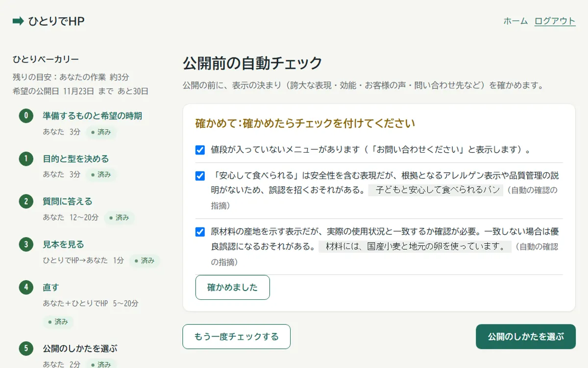Click the ひとりベーカリー site name
Image resolution: width=588 pixels, height=368 pixels.
46,59
